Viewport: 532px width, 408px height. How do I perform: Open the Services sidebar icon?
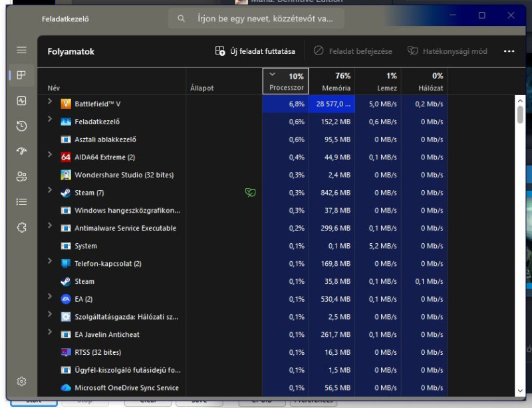21,227
